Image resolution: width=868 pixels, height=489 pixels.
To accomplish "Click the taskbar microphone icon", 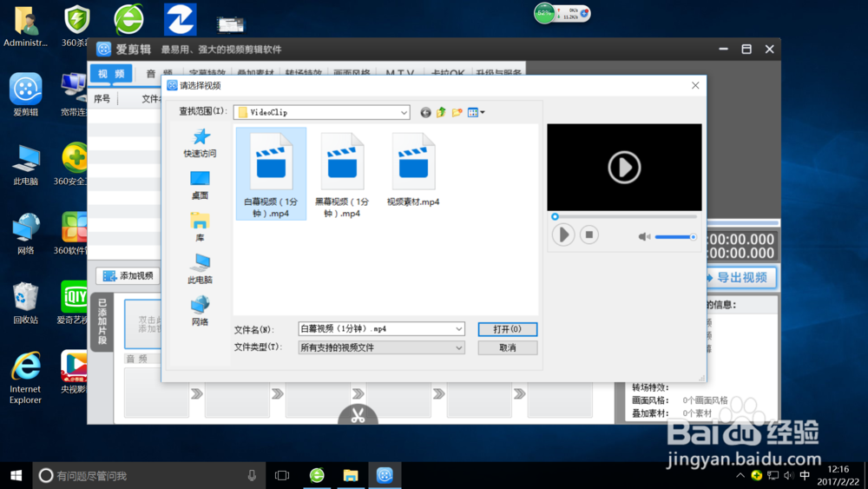I will tap(252, 476).
